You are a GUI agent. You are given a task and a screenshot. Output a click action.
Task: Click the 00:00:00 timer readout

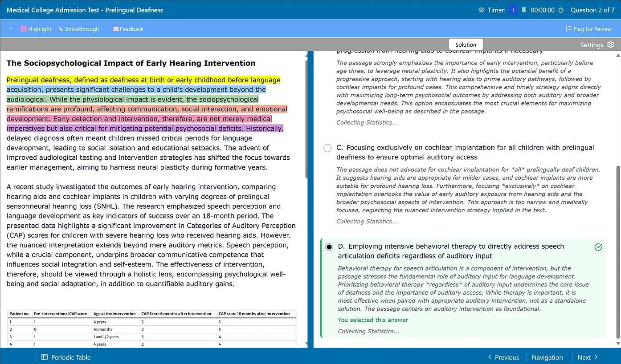(543, 10)
